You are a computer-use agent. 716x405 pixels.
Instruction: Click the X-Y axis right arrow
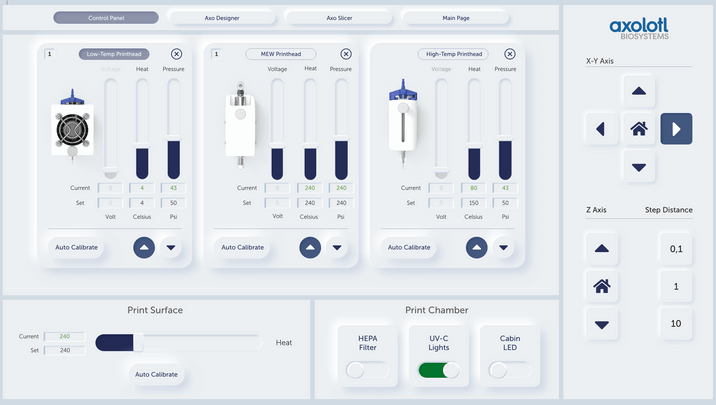click(676, 128)
